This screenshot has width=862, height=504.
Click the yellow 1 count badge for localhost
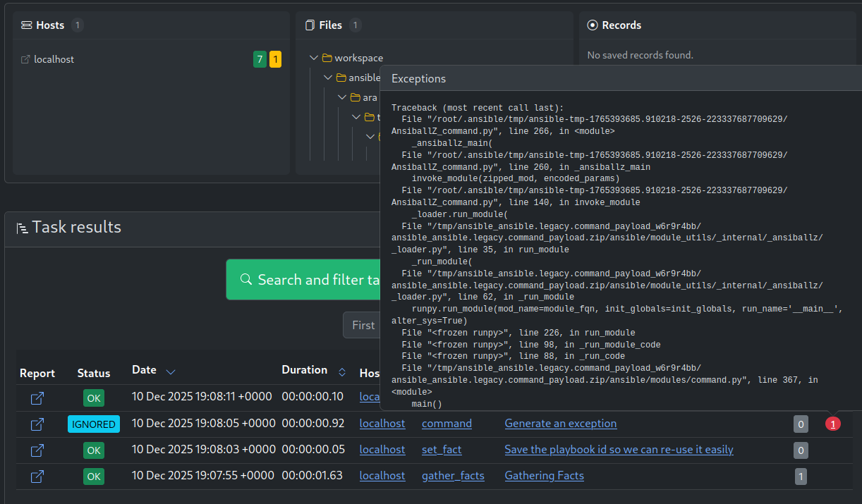click(275, 59)
